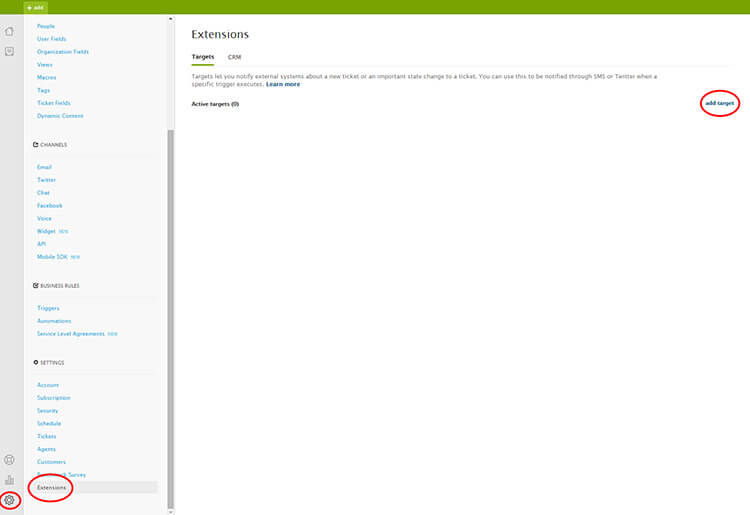
Task: Open the Help Center lifesaver icon
Action: tap(9, 460)
